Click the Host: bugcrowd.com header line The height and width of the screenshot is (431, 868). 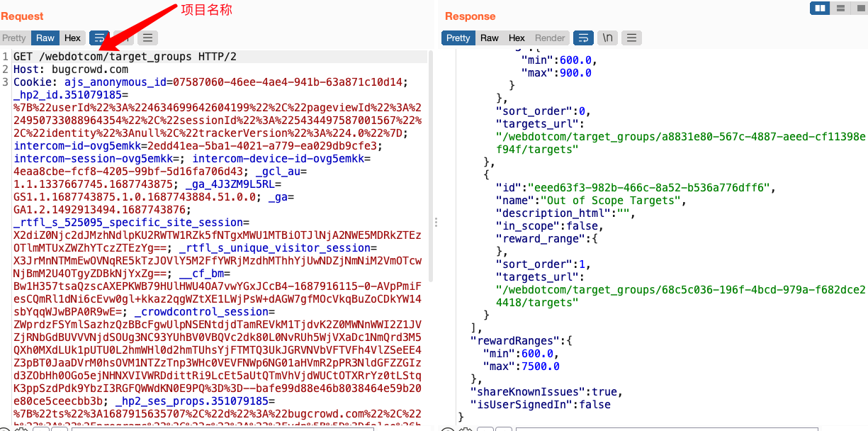tap(71, 69)
